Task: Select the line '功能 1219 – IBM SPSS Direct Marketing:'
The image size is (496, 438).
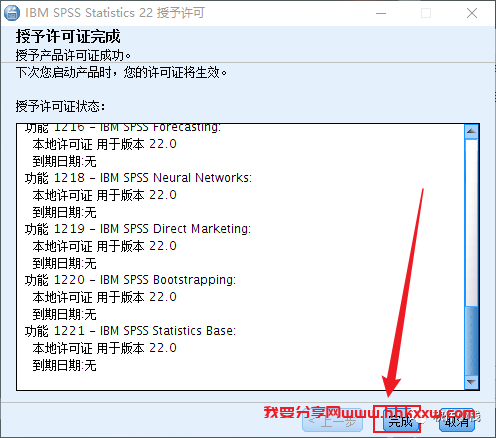Action: (x=138, y=229)
